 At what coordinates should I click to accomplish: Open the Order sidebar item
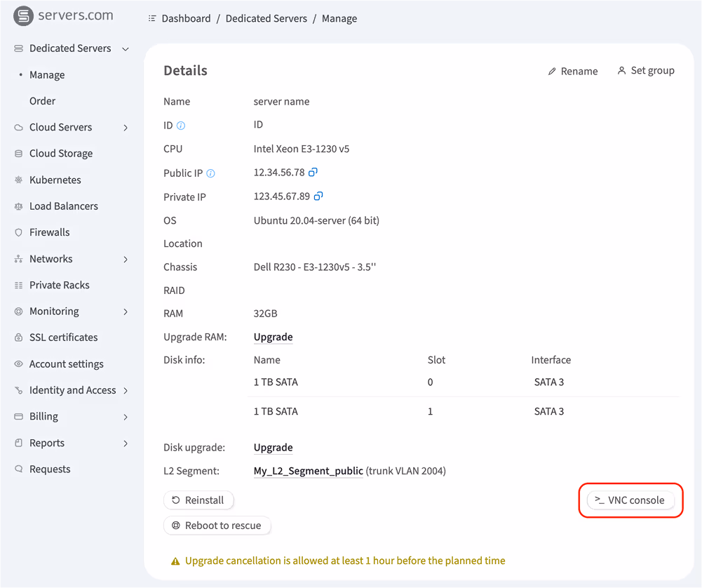(x=43, y=101)
